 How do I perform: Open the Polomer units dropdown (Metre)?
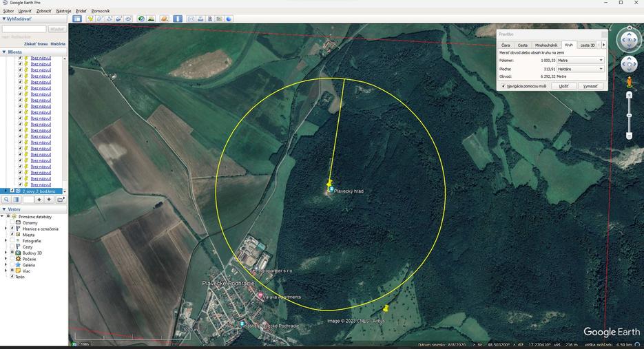tap(581, 61)
